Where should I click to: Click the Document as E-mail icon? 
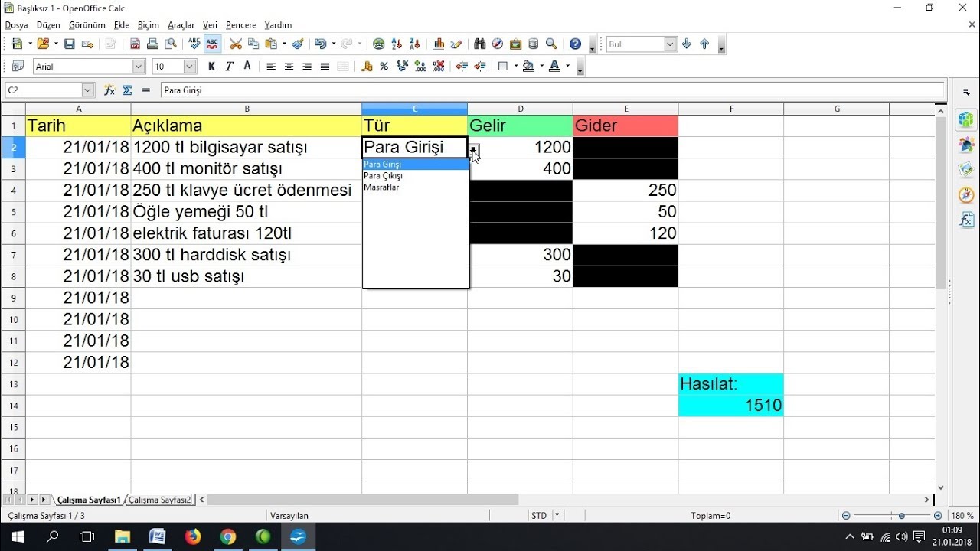[x=87, y=44]
